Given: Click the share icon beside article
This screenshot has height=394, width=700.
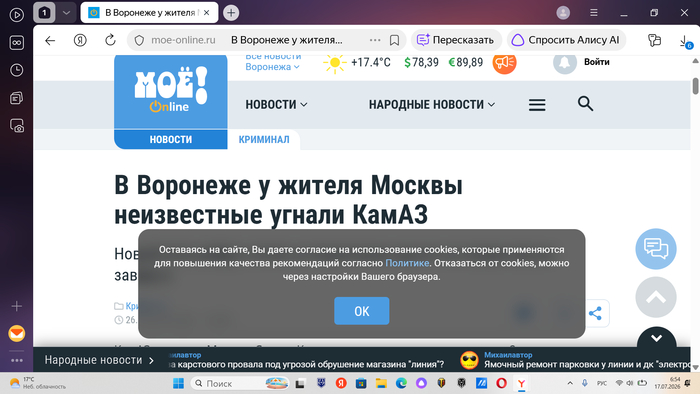Looking at the screenshot, I should click(595, 313).
